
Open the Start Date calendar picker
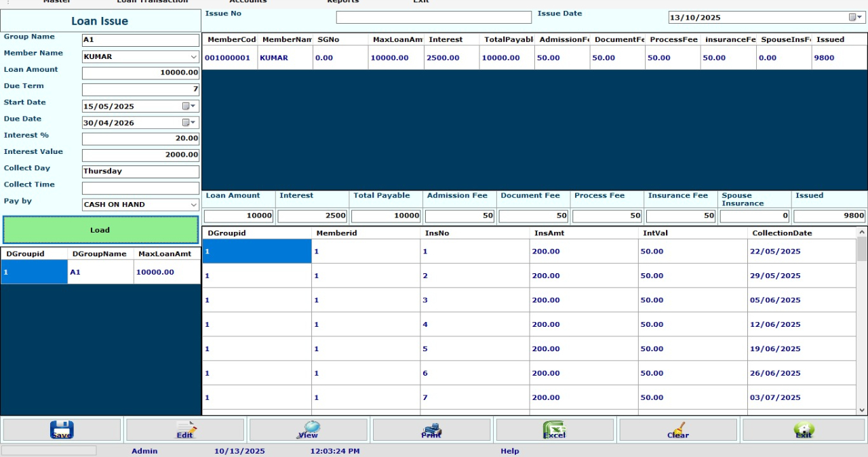tap(189, 106)
